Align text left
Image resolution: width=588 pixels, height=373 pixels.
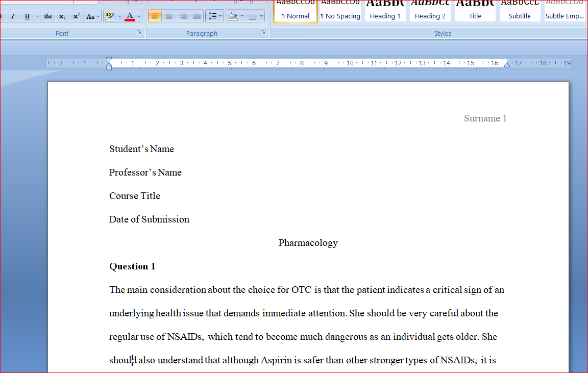[x=155, y=16]
